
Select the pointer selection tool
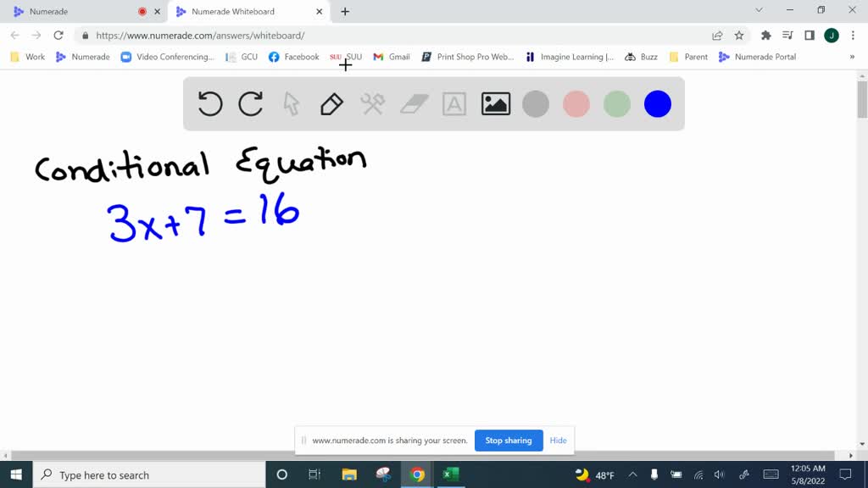[292, 104]
